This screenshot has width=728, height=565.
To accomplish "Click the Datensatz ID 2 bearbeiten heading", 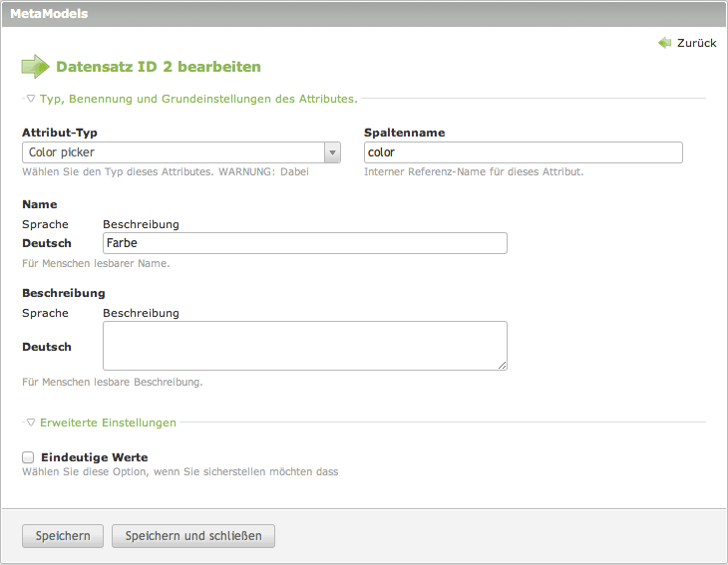I will pos(158,67).
